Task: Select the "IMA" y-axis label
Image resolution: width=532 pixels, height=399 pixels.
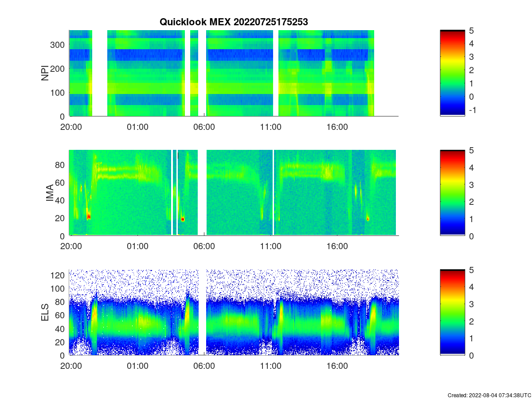Action: [50, 193]
